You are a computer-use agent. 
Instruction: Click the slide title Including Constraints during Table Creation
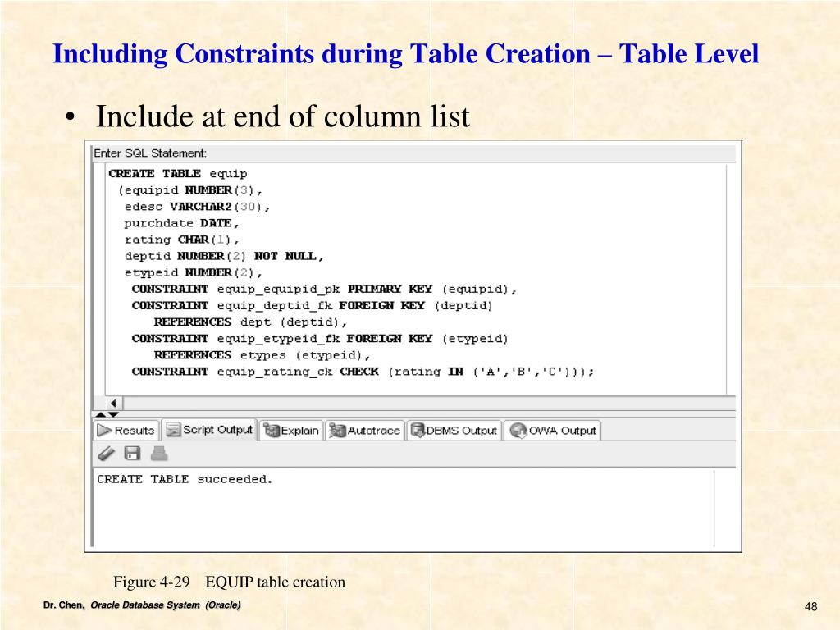click(x=406, y=54)
